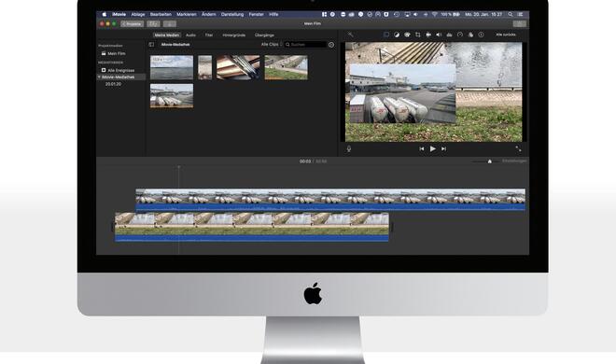Open the Markieren menu

tap(187, 14)
